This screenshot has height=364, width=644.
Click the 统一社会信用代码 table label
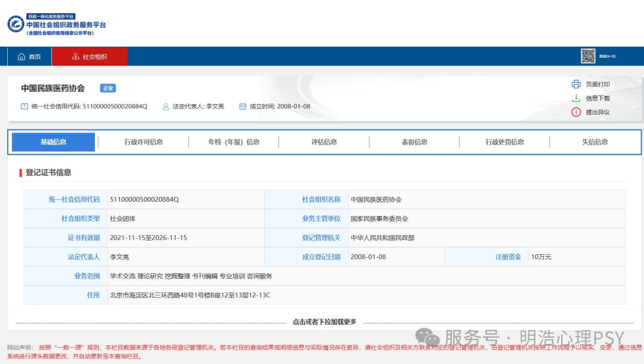click(75, 199)
